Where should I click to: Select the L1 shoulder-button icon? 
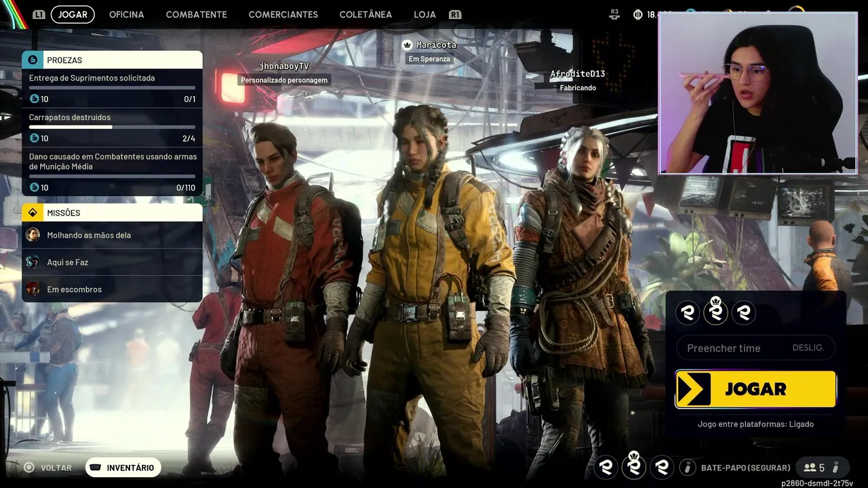39,14
